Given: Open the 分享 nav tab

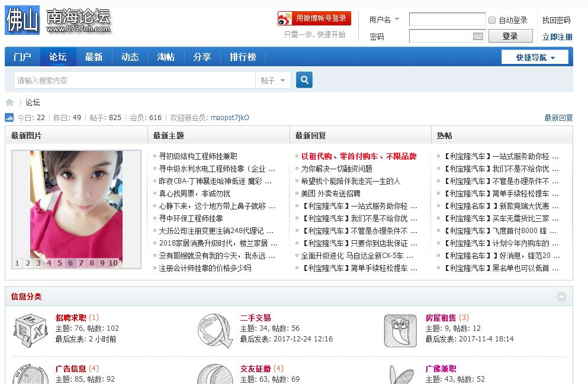Looking at the screenshot, I should click(x=202, y=57).
